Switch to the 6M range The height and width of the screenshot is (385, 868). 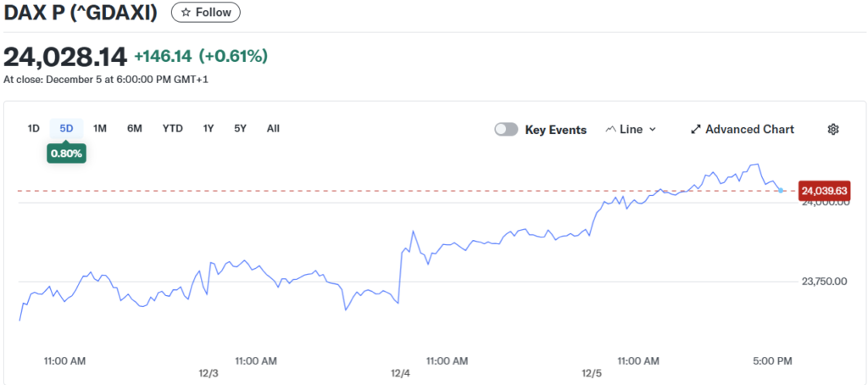pyautogui.click(x=135, y=128)
